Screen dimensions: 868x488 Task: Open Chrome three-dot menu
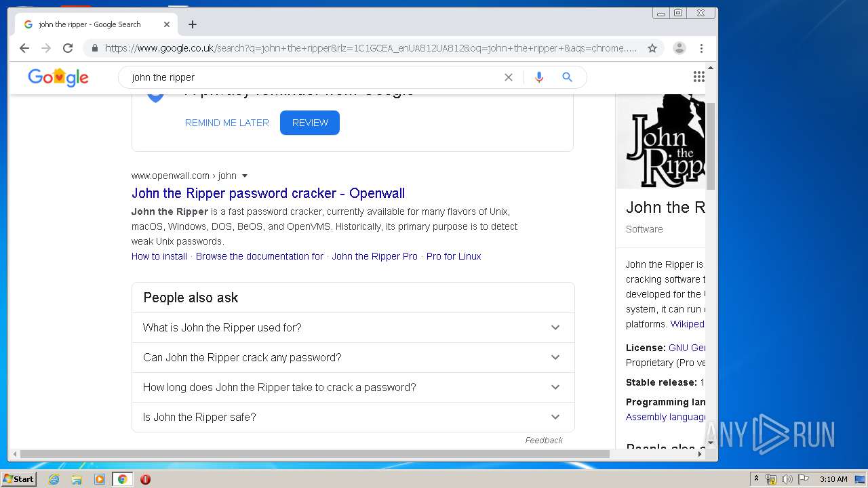click(702, 48)
